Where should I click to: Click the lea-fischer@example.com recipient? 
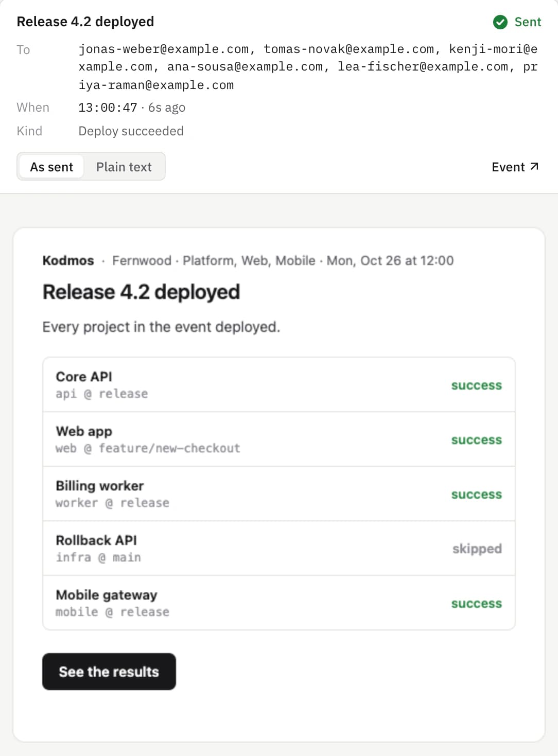pos(423,67)
